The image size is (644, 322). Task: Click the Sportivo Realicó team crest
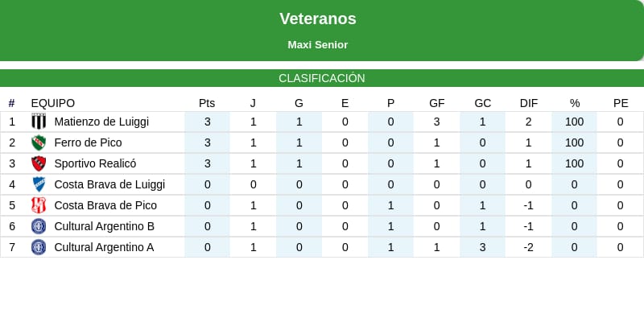point(39,163)
